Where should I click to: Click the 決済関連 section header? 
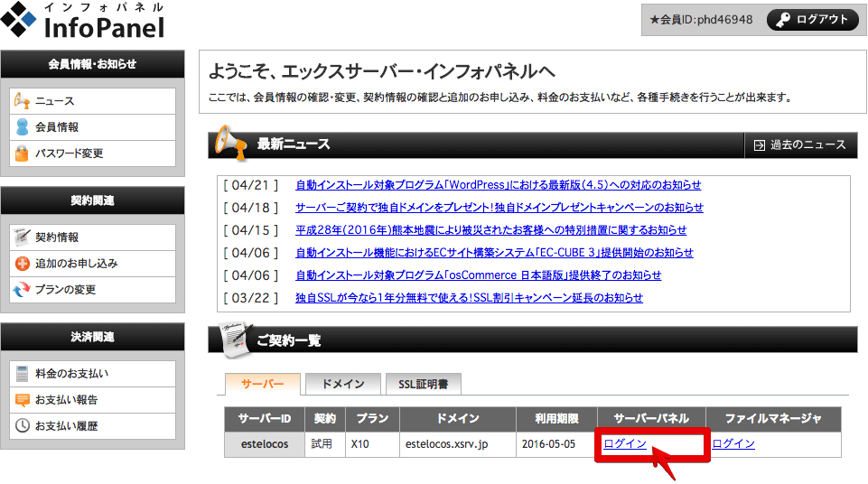point(92,337)
